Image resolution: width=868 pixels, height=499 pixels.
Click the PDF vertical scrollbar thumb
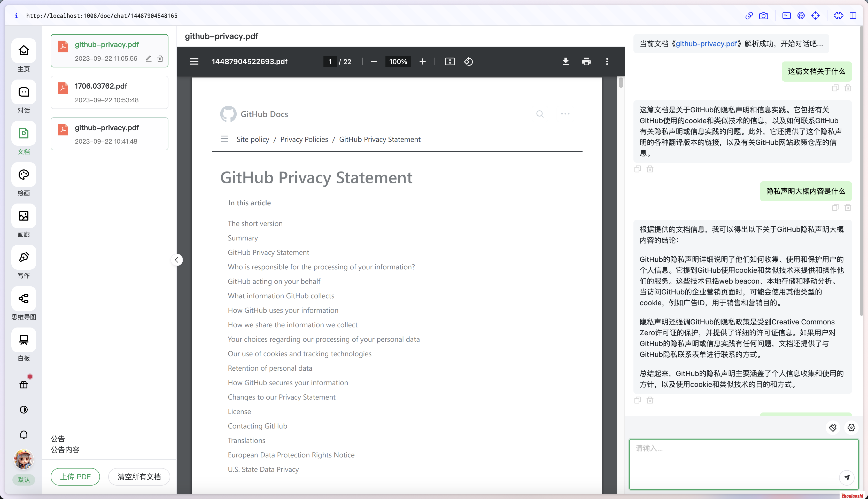coord(621,83)
